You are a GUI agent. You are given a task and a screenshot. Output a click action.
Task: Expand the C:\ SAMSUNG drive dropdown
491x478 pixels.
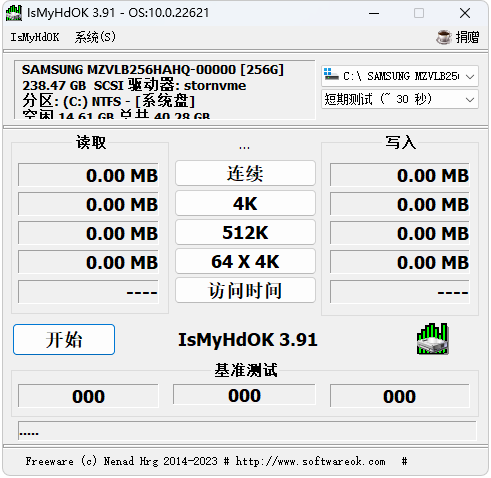(x=400, y=76)
